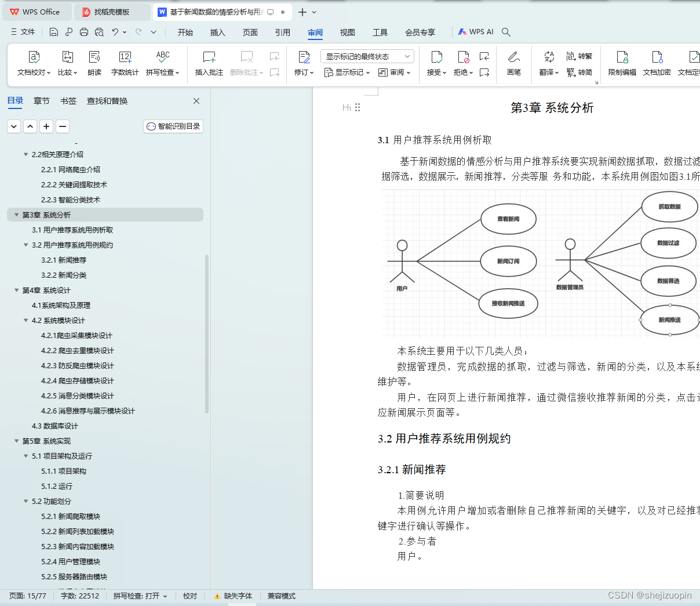Image resolution: width=700 pixels, height=606 pixels.
Task: Click 插入批注 to add a comment
Action: click(209, 64)
